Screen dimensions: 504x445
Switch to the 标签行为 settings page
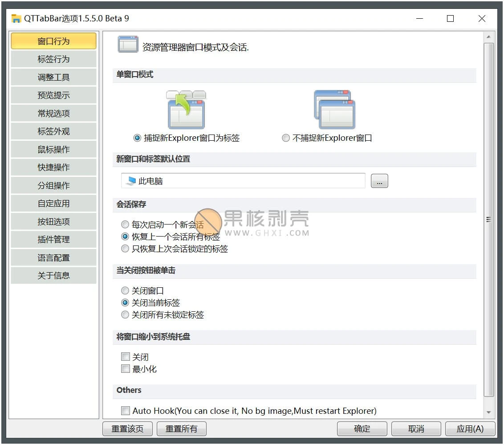53,58
